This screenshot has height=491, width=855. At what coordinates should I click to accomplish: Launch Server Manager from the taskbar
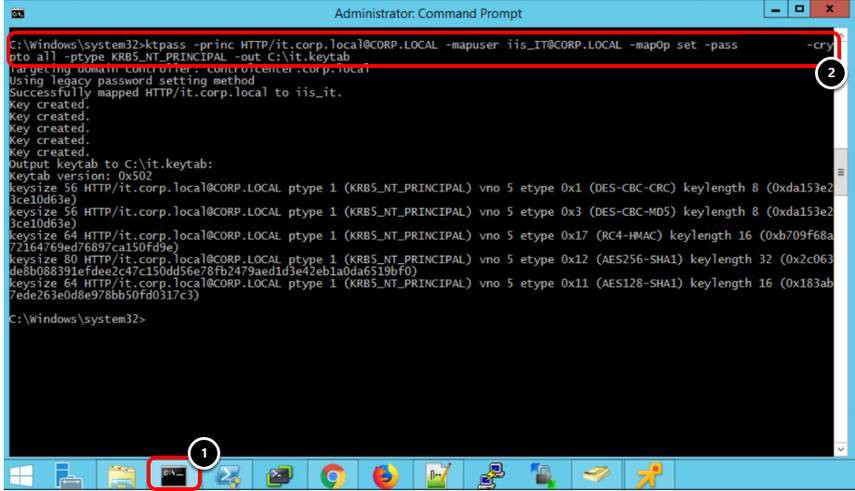[69, 476]
